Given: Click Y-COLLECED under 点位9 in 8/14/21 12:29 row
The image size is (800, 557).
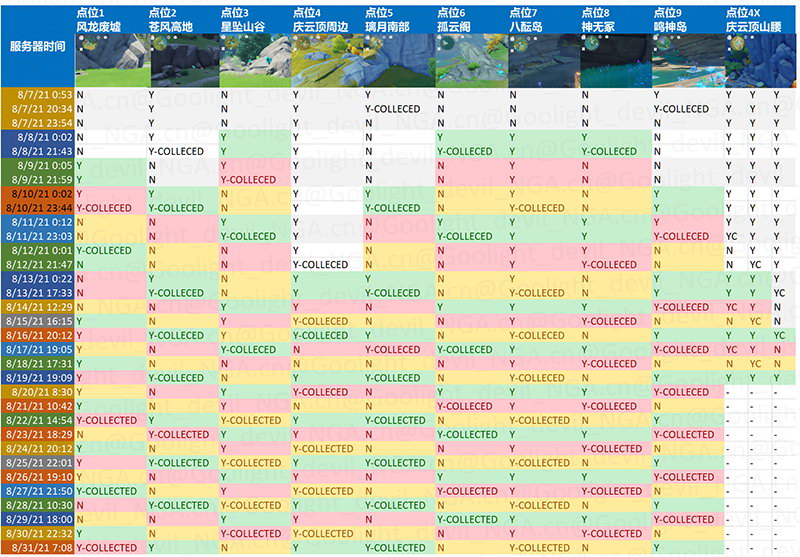Looking at the screenshot, I should point(681,307).
